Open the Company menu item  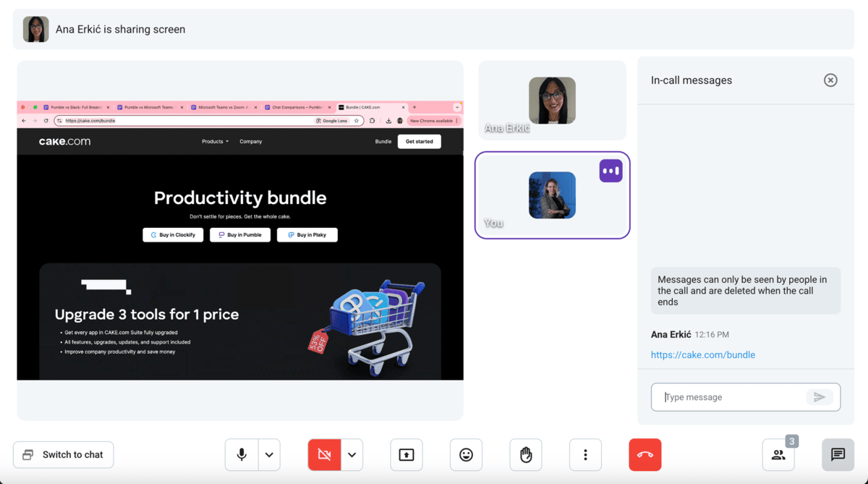pyautogui.click(x=251, y=142)
